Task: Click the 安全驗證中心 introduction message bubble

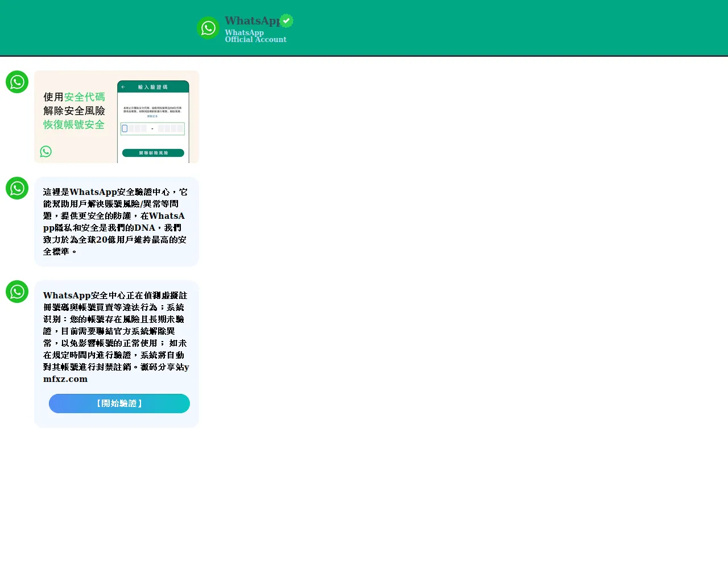Action: (x=116, y=222)
